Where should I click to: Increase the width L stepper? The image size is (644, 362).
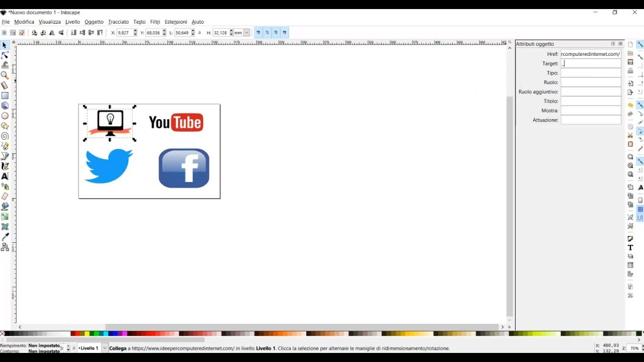click(x=193, y=31)
